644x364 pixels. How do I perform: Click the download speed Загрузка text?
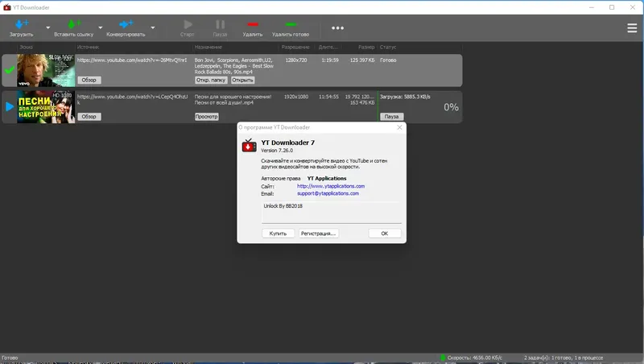405,97
